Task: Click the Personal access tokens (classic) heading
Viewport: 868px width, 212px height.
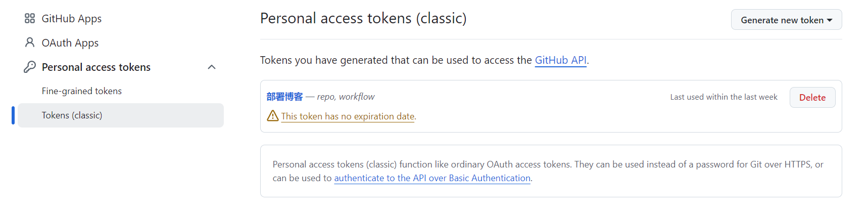Action: 363,18
